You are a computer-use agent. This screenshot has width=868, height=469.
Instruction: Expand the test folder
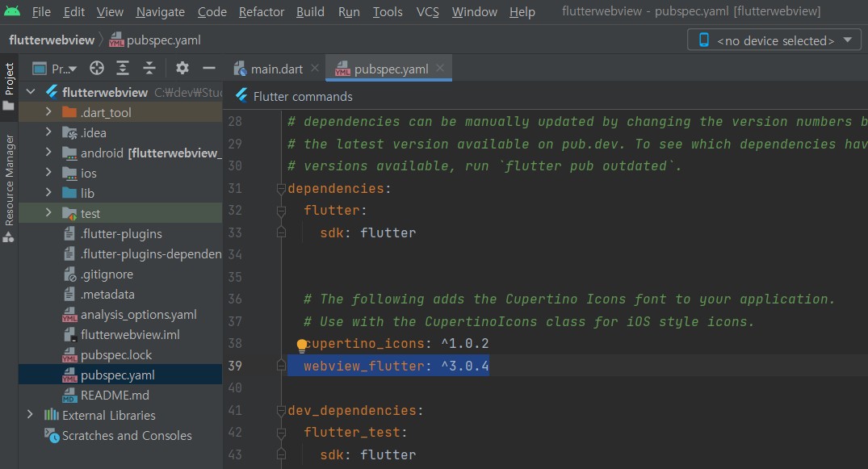click(x=48, y=212)
